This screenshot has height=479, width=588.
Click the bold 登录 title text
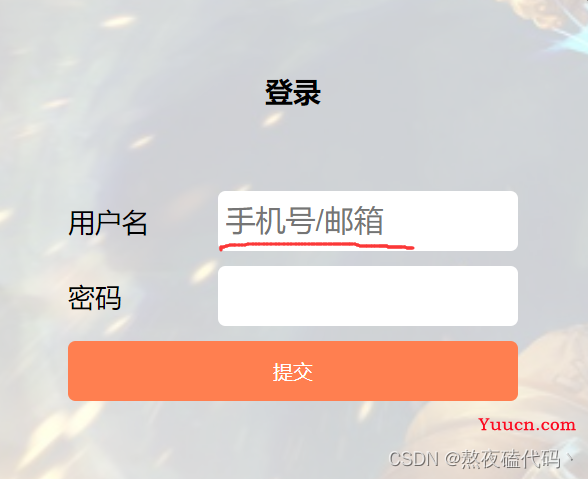[x=293, y=92]
